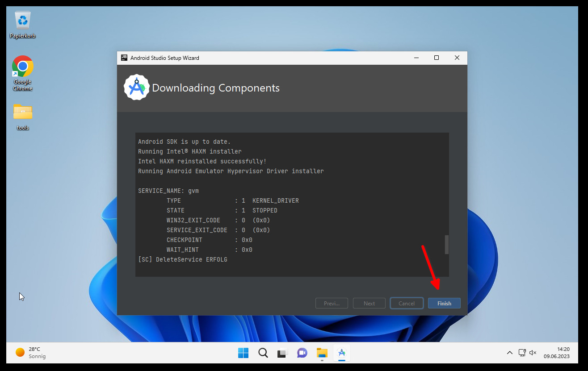Click the Finish button
588x371 pixels.
pyautogui.click(x=444, y=303)
